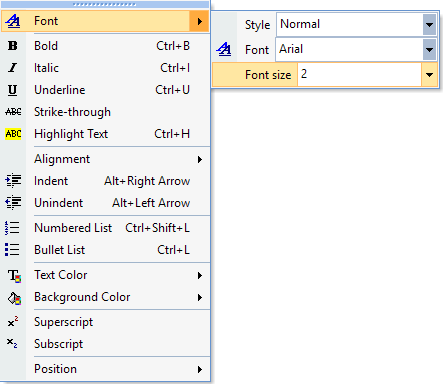Screen dimensions: 443x384
Task: Click the Bullet List icon
Action: tap(12, 250)
